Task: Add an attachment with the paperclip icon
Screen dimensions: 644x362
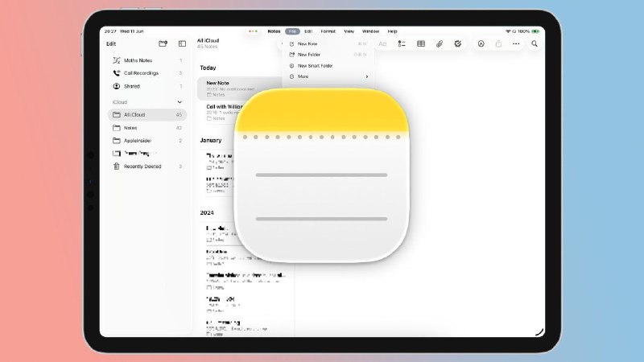Action: 440,43
